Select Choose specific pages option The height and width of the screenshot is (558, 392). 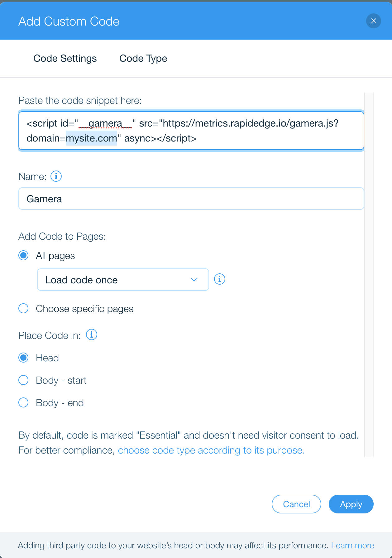coord(24,309)
